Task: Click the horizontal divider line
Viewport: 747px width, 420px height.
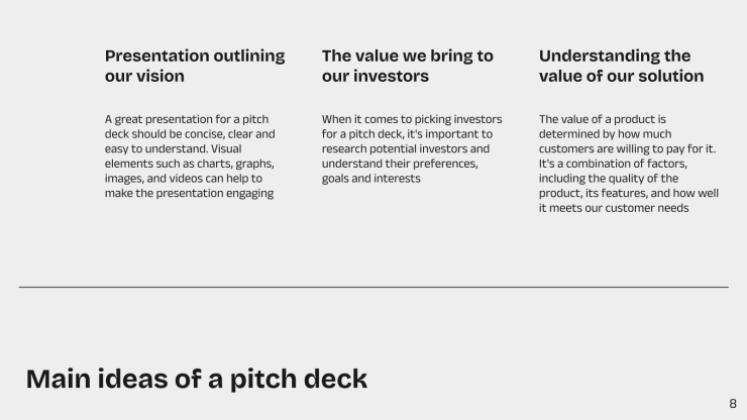Action: 373,287
